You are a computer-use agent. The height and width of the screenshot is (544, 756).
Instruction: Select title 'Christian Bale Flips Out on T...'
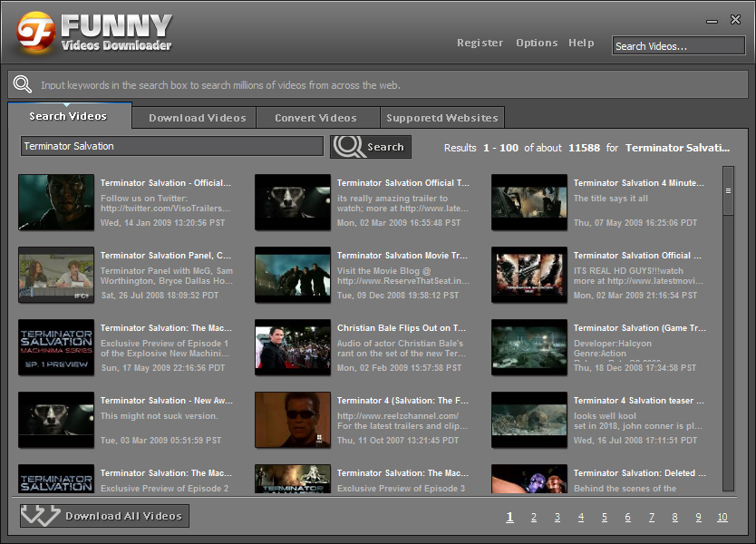coord(402,328)
